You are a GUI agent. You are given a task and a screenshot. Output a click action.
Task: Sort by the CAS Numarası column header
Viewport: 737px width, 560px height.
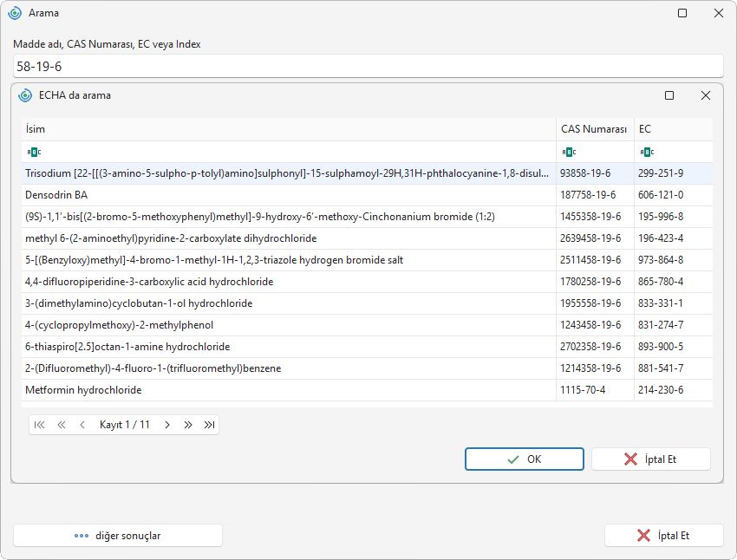[595, 129]
